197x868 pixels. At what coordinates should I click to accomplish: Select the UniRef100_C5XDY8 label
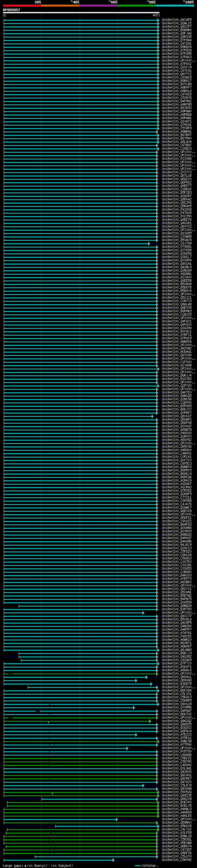tap(177, 98)
